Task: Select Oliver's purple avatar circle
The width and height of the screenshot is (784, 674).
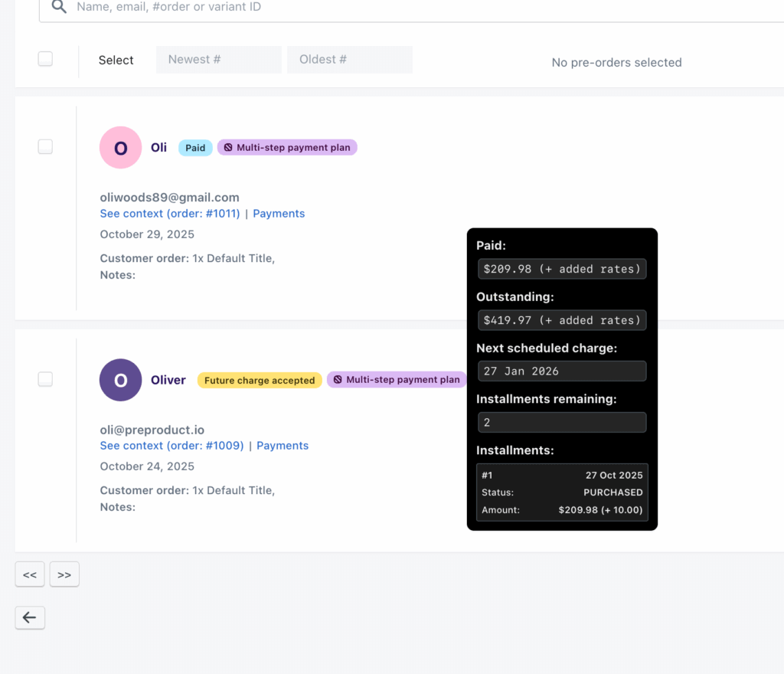Action: pos(120,379)
